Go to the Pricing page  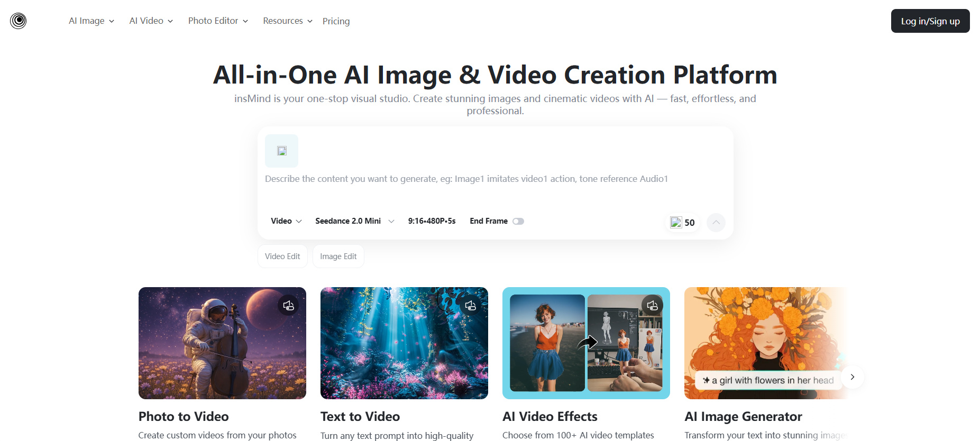pyautogui.click(x=336, y=21)
